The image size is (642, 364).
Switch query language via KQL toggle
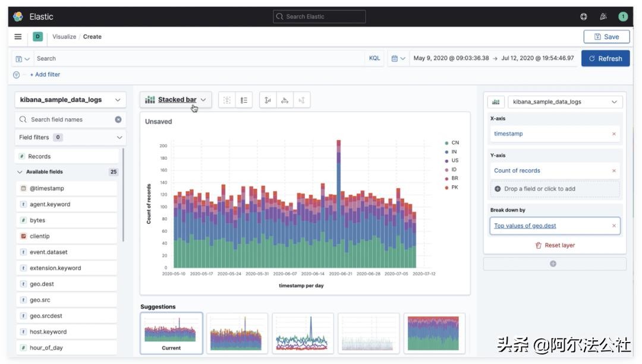374,58
